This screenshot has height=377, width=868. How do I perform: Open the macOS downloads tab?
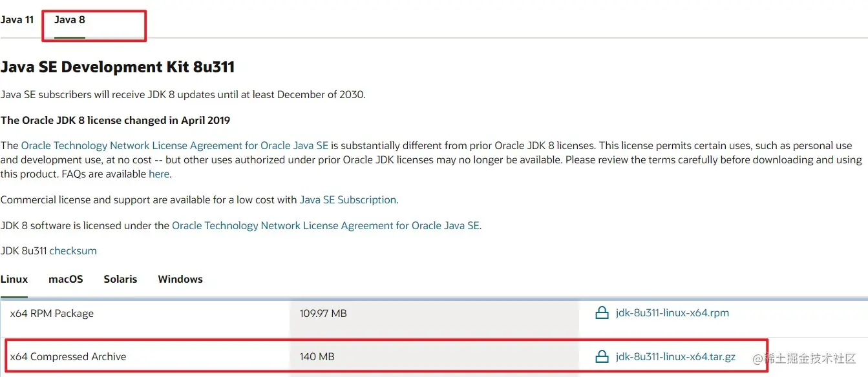pos(66,280)
